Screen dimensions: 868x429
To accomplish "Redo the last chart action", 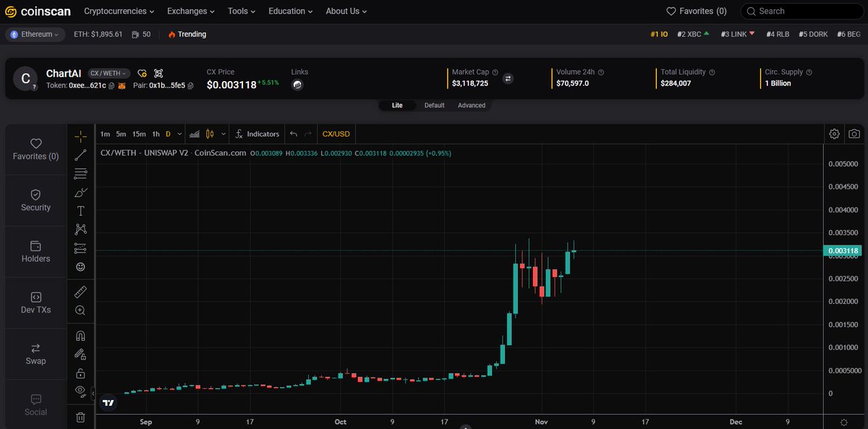I will tap(308, 134).
